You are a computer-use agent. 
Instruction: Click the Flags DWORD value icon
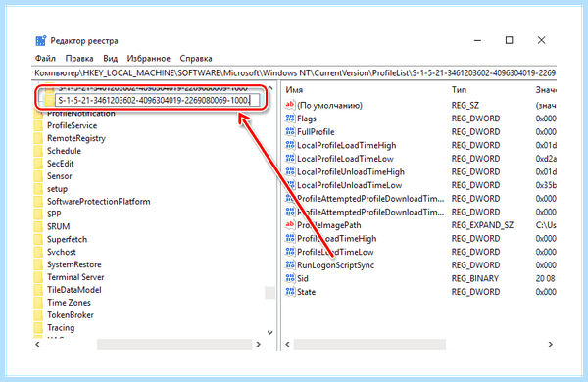(x=290, y=119)
